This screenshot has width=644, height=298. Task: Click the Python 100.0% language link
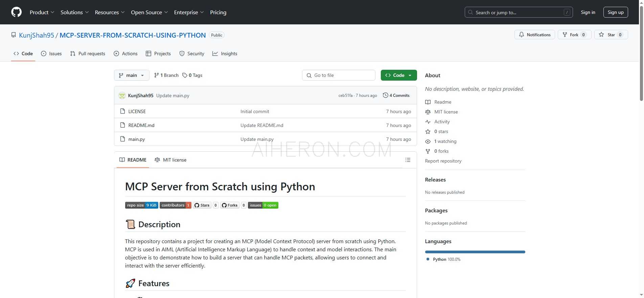pos(443,259)
